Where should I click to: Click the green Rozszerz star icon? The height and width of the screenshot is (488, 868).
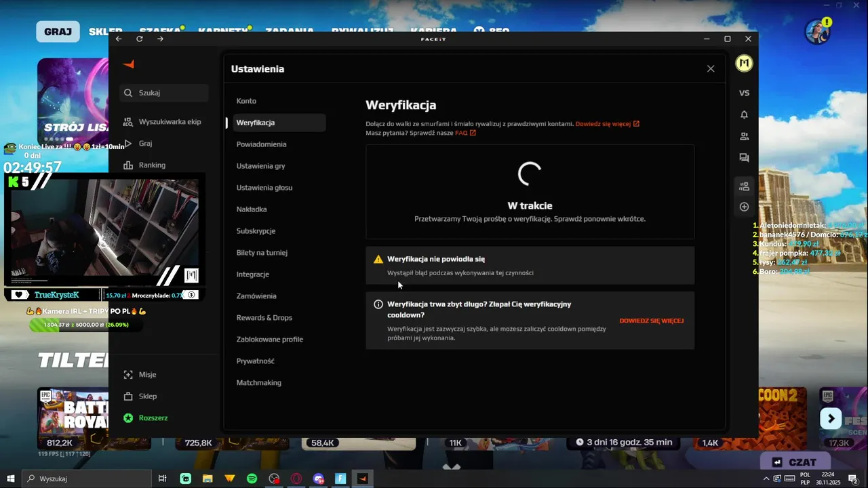pos(128,418)
